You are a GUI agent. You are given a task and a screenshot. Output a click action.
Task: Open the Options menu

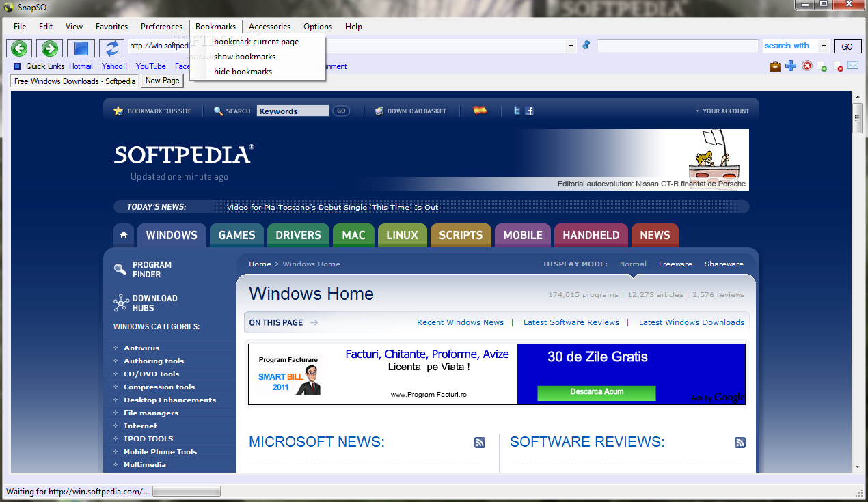(x=318, y=27)
